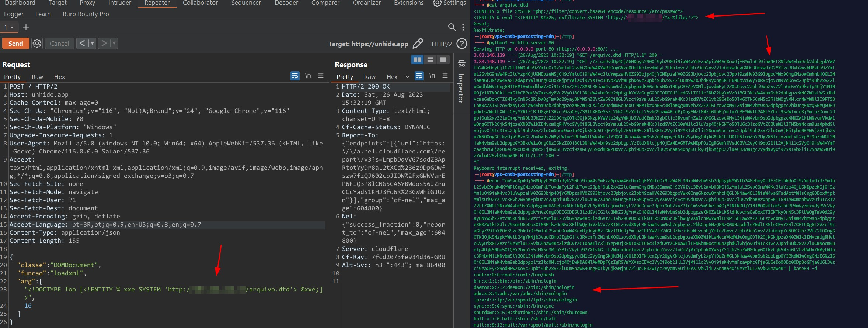Image resolution: width=868 pixels, height=328 pixels.
Task: Open the Burp Bounty Pro tab
Action: 86,14
